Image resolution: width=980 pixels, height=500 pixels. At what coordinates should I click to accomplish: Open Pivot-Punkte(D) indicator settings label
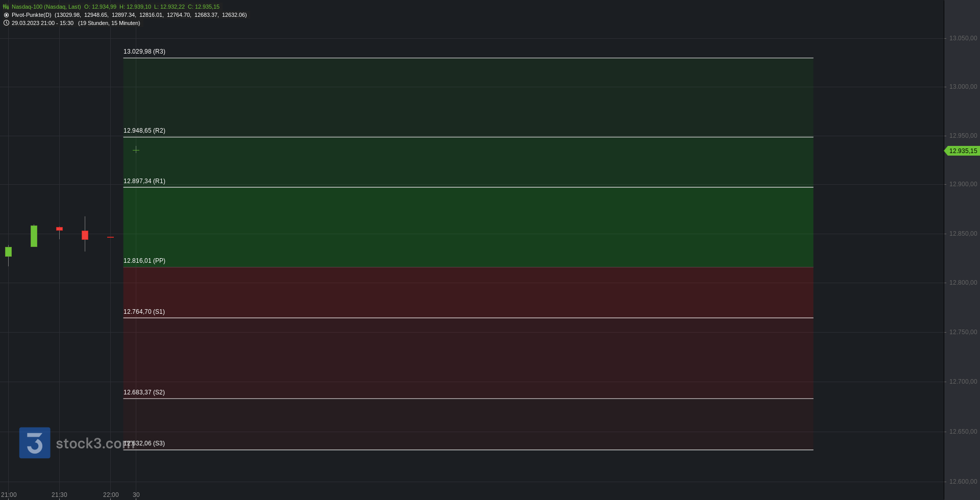(32, 15)
